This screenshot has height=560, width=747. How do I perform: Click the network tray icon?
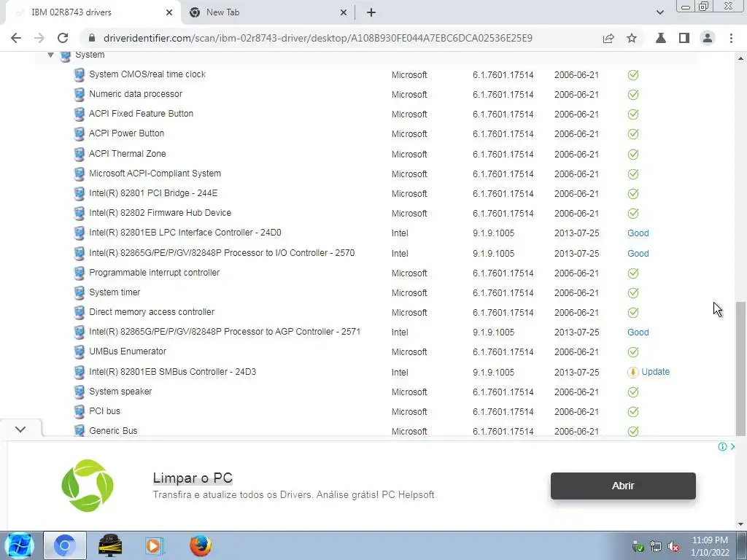coord(656,547)
